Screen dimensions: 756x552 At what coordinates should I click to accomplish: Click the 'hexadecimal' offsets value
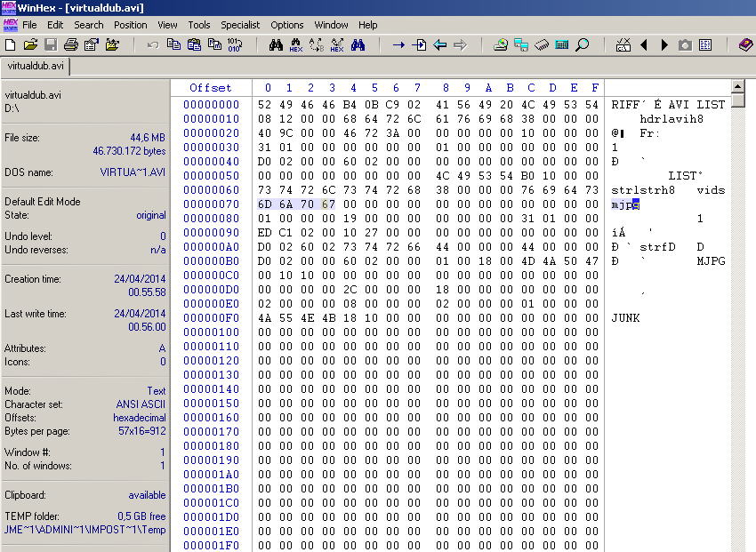[x=140, y=418]
